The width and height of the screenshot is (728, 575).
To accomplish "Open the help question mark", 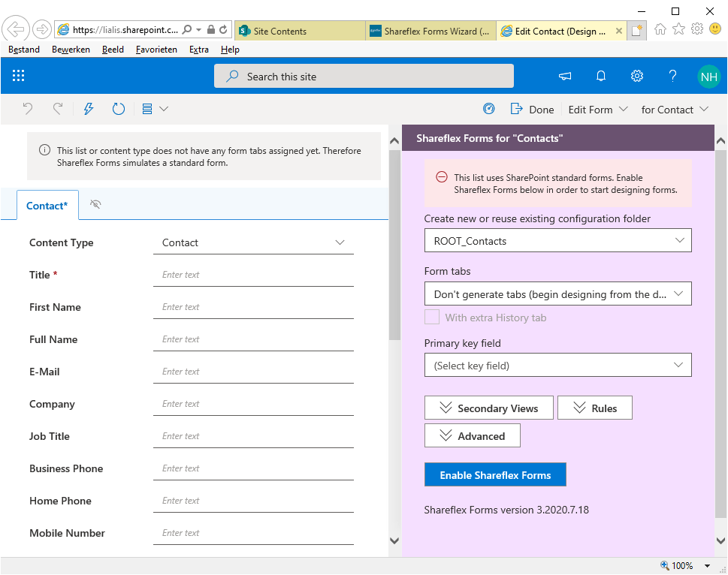I will click(x=672, y=76).
